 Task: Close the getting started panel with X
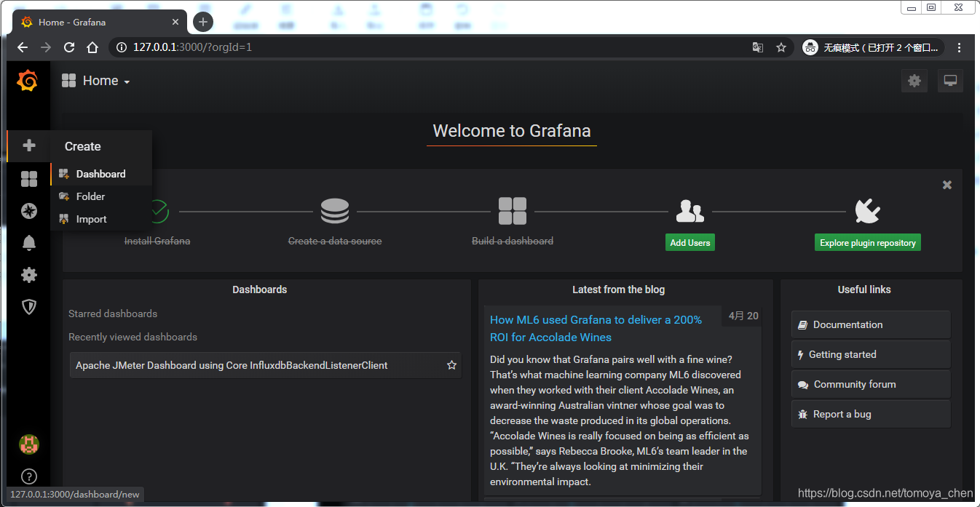coord(947,185)
